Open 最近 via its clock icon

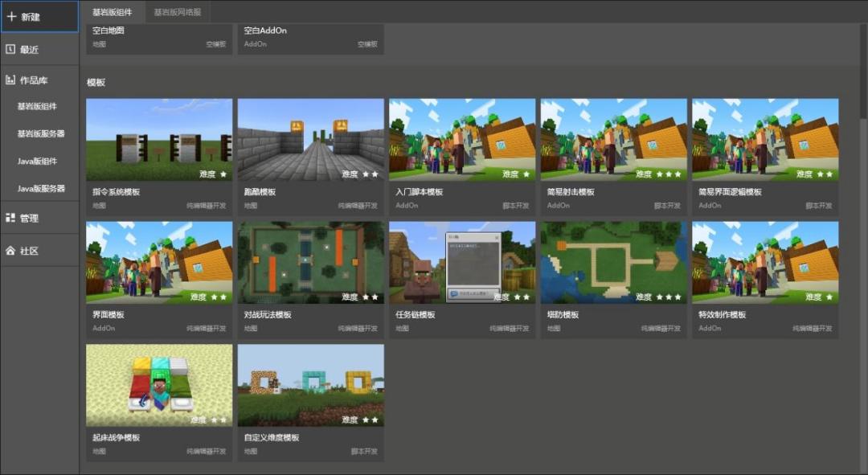click(10, 49)
